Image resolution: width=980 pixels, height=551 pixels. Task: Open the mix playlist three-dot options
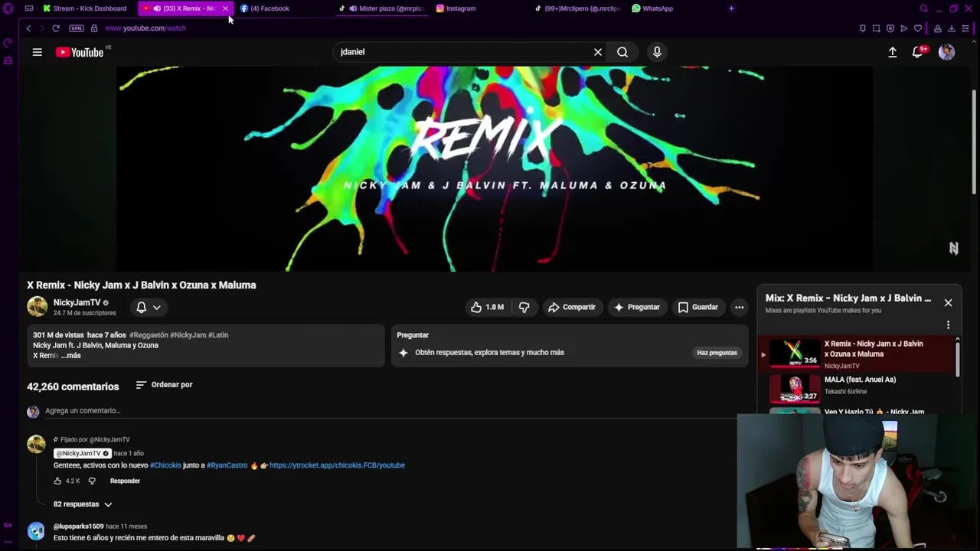[x=948, y=325]
